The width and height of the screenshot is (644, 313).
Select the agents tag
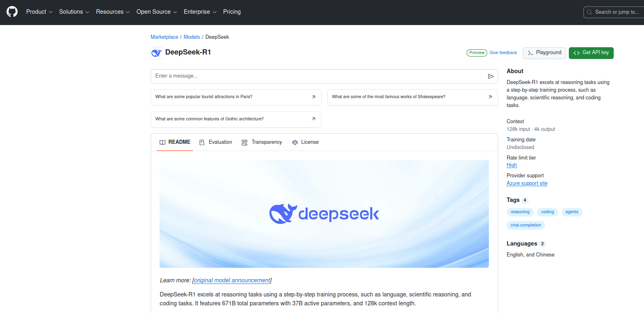572,212
